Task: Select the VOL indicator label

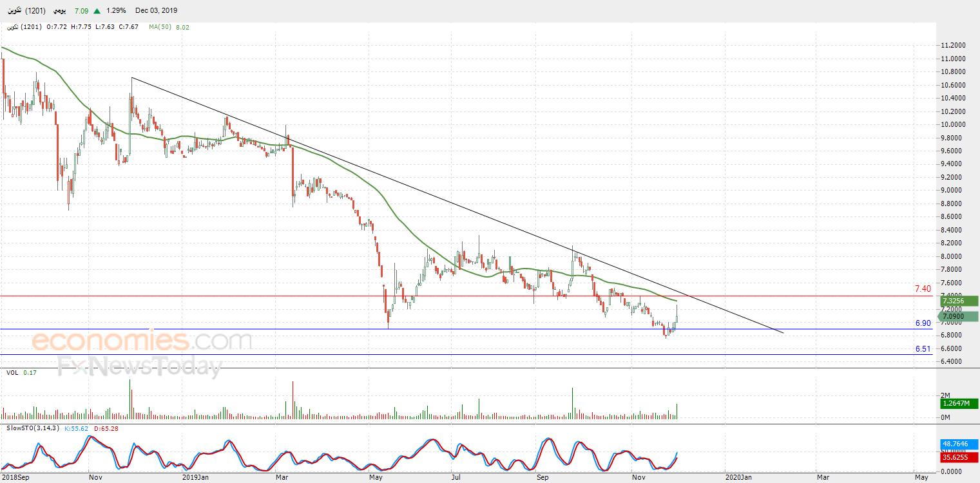Action: point(12,372)
